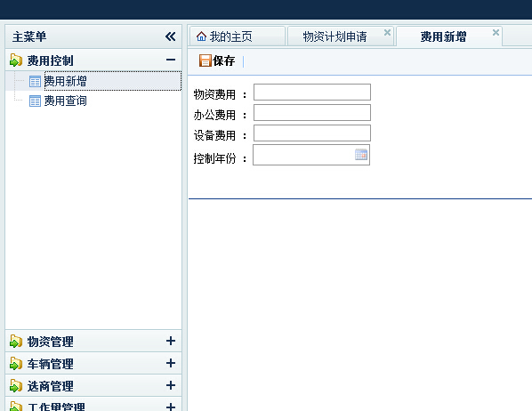Click the 物资管理 folder icon

pyautogui.click(x=16, y=342)
